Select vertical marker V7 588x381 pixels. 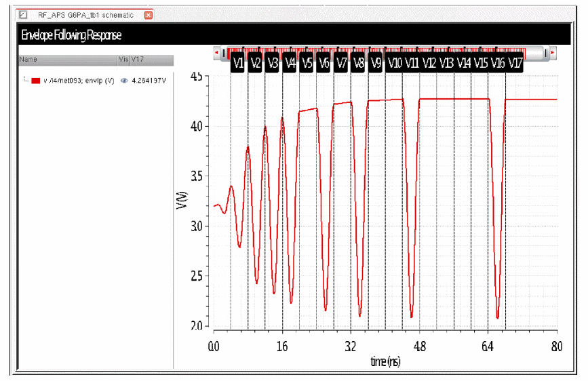pyautogui.click(x=341, y=62)
